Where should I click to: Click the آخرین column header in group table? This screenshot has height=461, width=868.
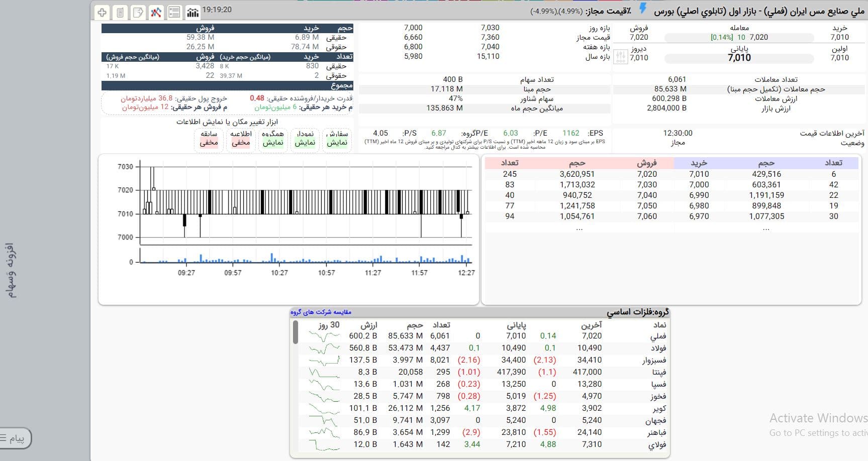[592, 325]
